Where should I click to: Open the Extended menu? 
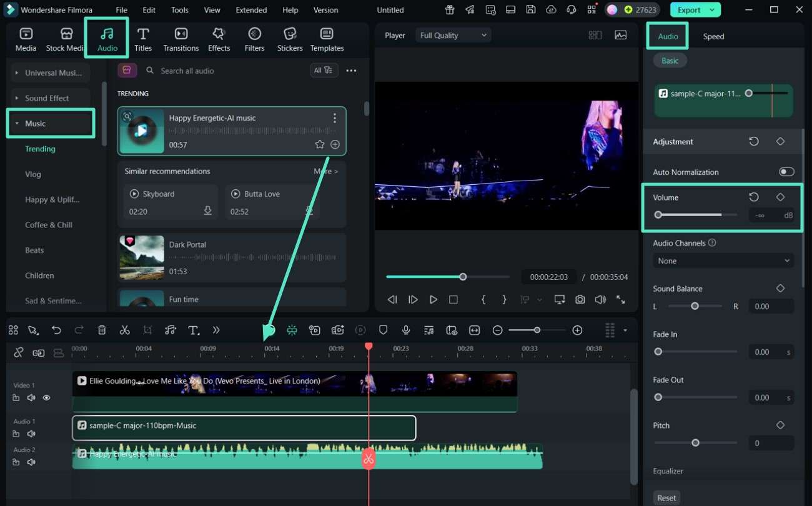click(251, 10)
